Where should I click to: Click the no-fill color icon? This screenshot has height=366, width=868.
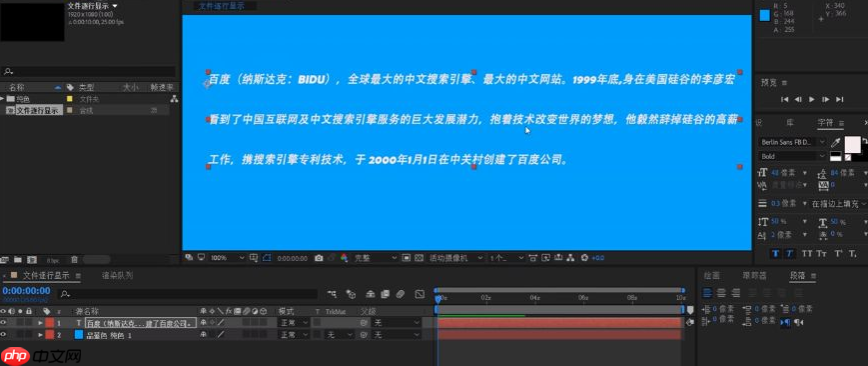click(x=847, y=157)
